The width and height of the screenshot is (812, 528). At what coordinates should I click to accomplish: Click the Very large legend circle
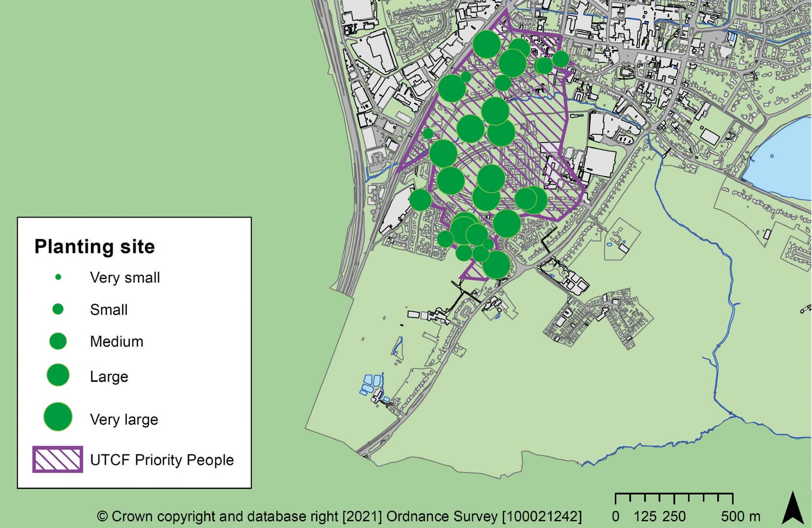(58, 417)
